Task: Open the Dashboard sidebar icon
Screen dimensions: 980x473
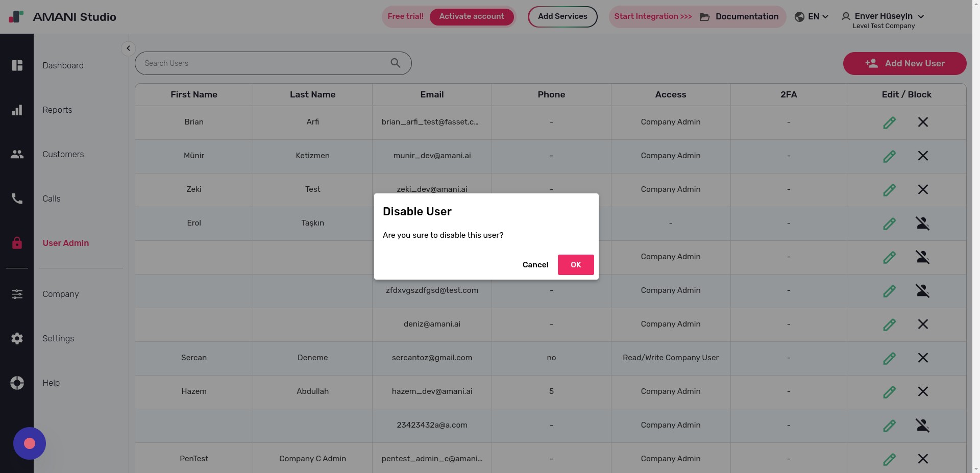Action: (x=17, y=66)
